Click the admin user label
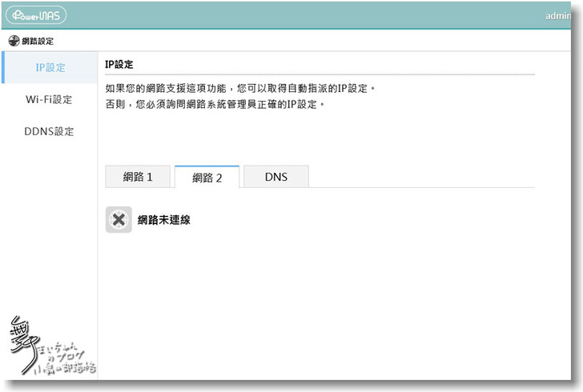 [558, 16]
